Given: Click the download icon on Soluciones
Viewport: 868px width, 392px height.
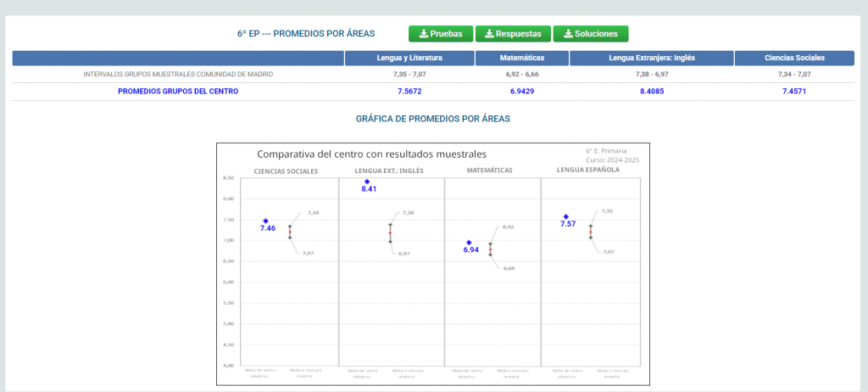Looking at the screenshot, I should [568, 34].
